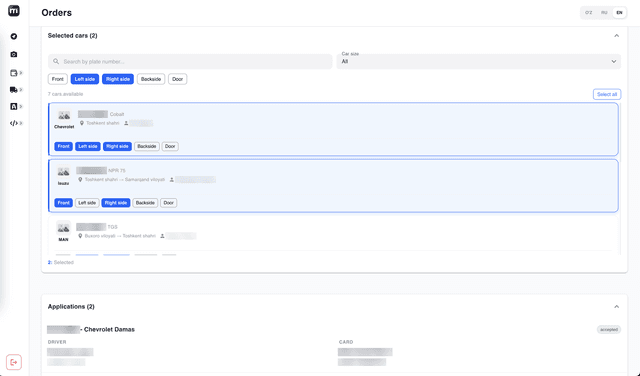The width and height of the screenshot is (640, 376).
Task: Click the CARD column label
Action: coord(346,342)
